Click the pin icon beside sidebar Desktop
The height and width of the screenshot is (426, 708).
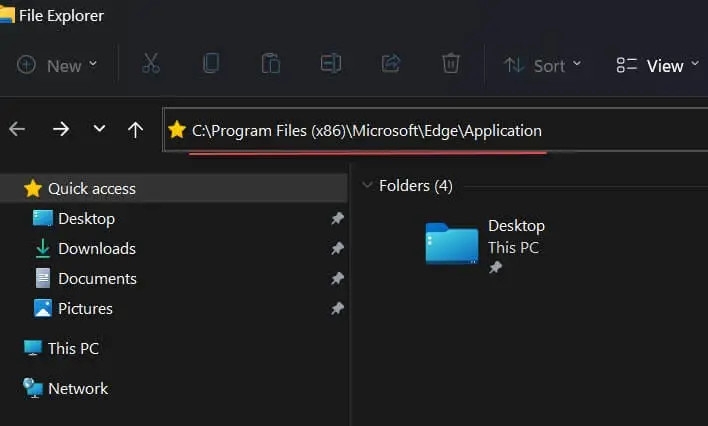pyautogui.click(x=337, y=219)
